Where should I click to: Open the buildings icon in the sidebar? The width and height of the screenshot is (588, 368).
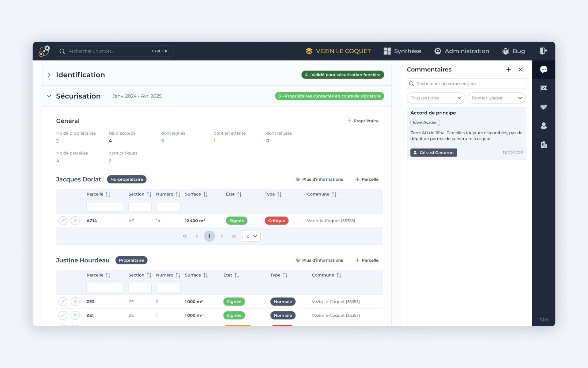coord(544,145)
